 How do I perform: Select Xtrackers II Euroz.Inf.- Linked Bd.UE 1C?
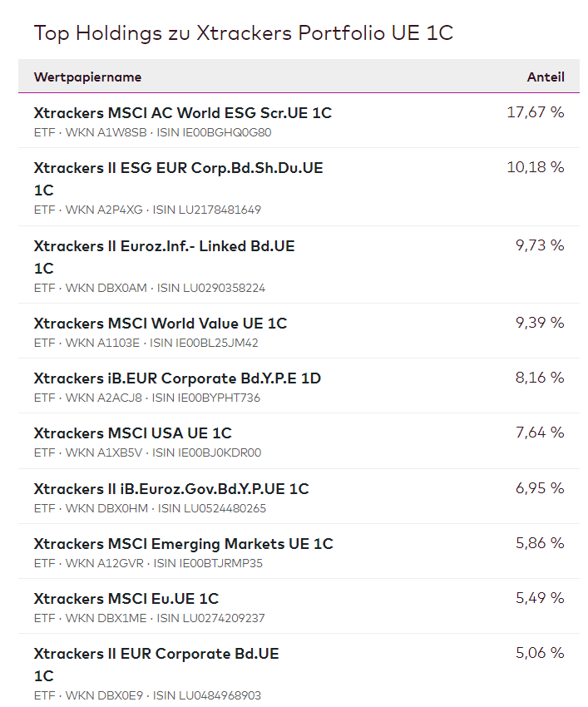pyautogui.click(x=164, y=246)
